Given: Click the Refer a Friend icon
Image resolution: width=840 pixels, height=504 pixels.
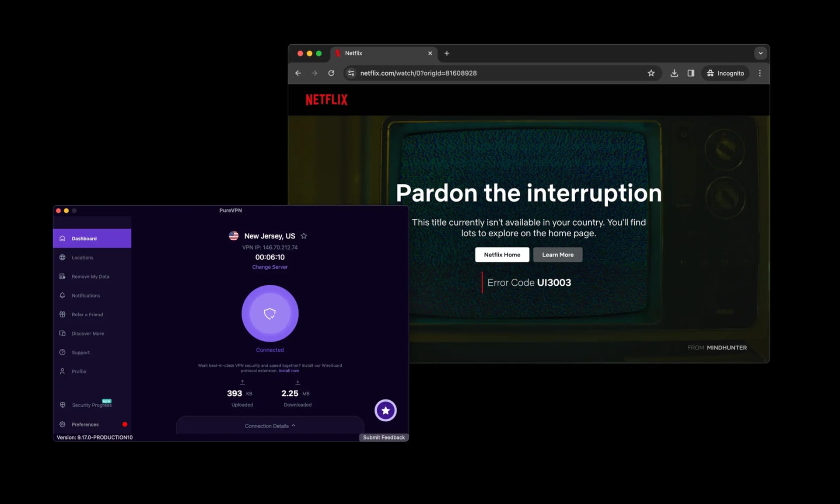Looking at the screenshot, I should coord(63,314).
